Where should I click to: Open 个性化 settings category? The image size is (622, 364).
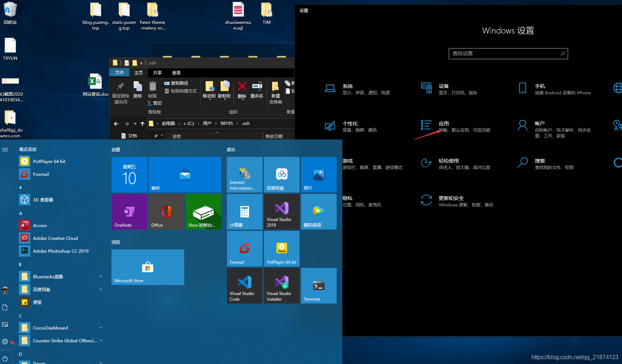[x=351, y=126]
